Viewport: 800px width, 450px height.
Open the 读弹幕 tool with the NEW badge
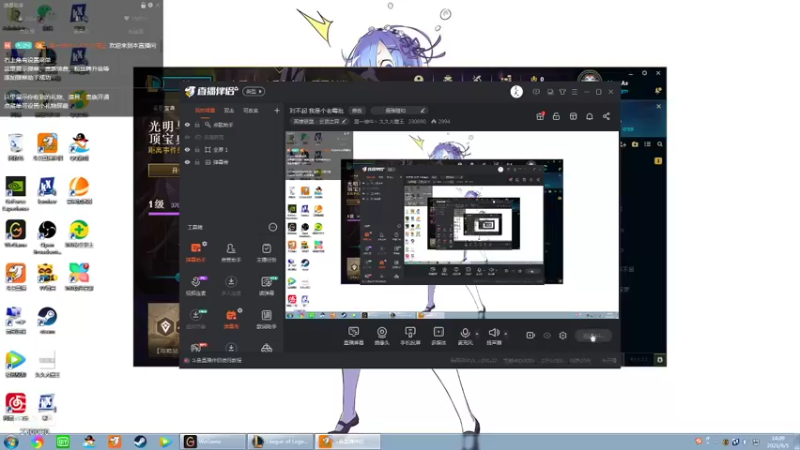[x=266, y=286]
